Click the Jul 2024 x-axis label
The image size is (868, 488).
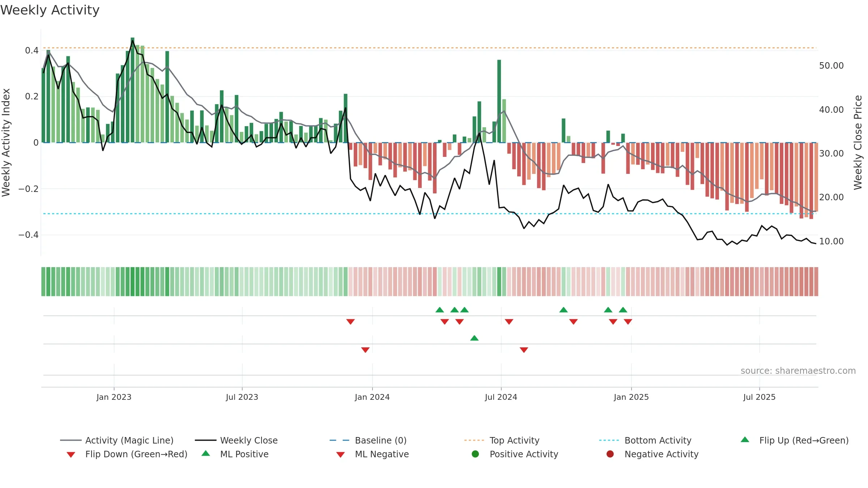[x=501, y=397]
